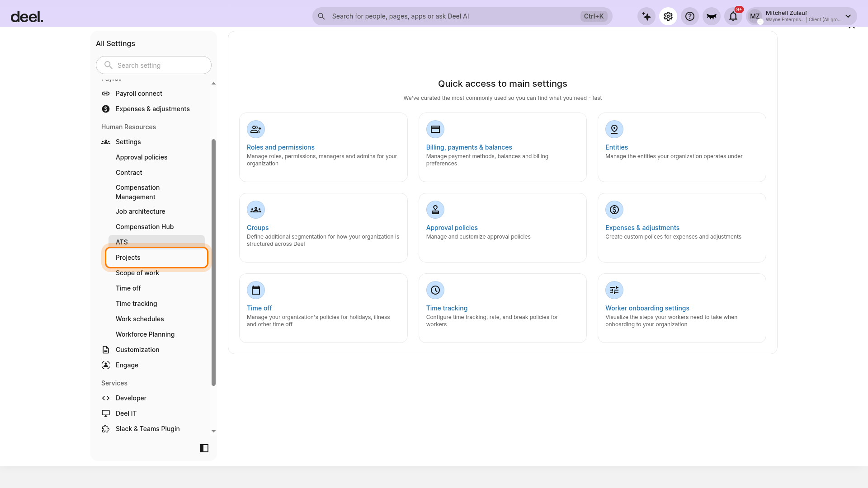Open the help question mark icon

click(x=690, y=16)
